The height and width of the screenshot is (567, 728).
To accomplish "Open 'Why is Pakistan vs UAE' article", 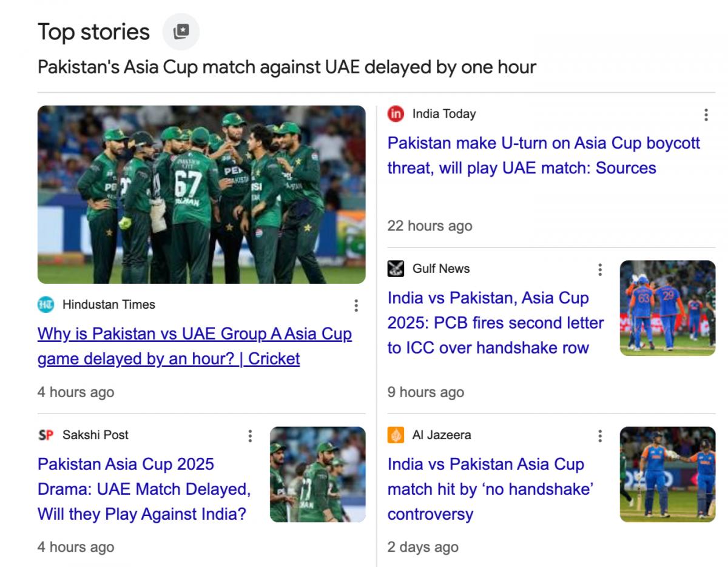I will [195, 346].
